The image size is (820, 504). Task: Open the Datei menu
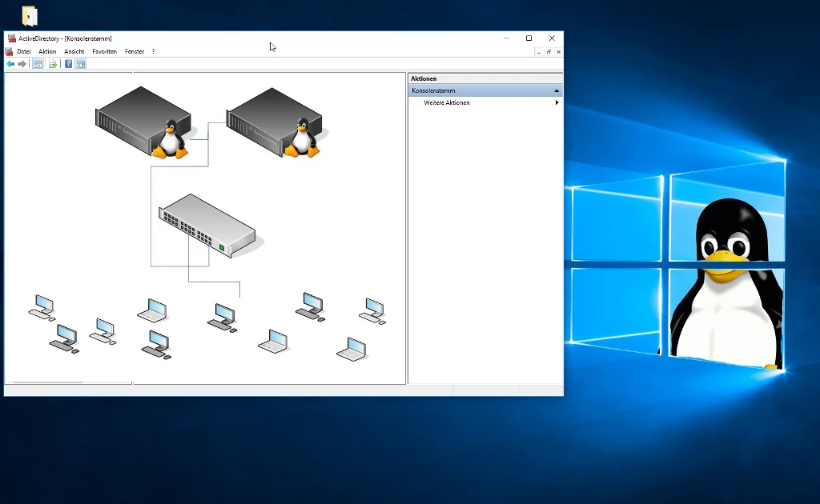coord(23,51)
